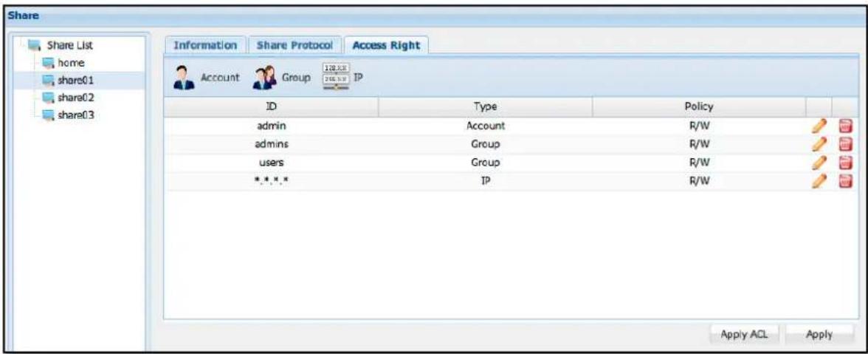Sort by the ID column header

[x=272, y=106]
